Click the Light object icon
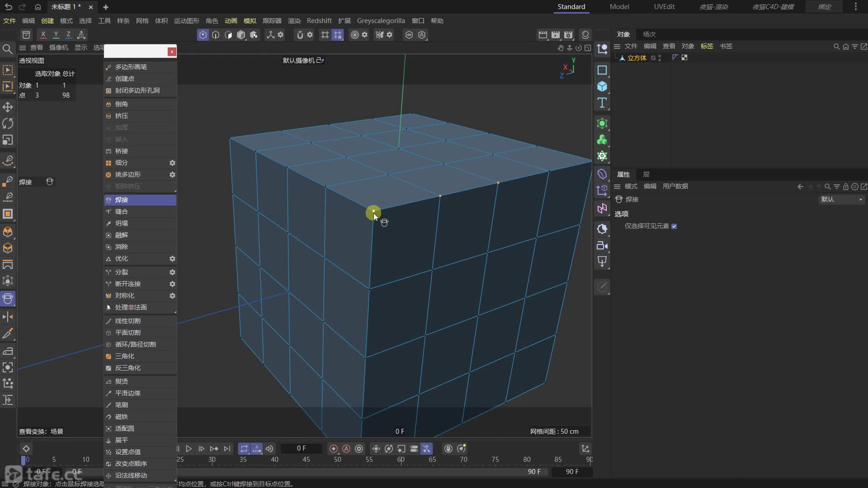The image size is (868, 488). pos(602,262)
